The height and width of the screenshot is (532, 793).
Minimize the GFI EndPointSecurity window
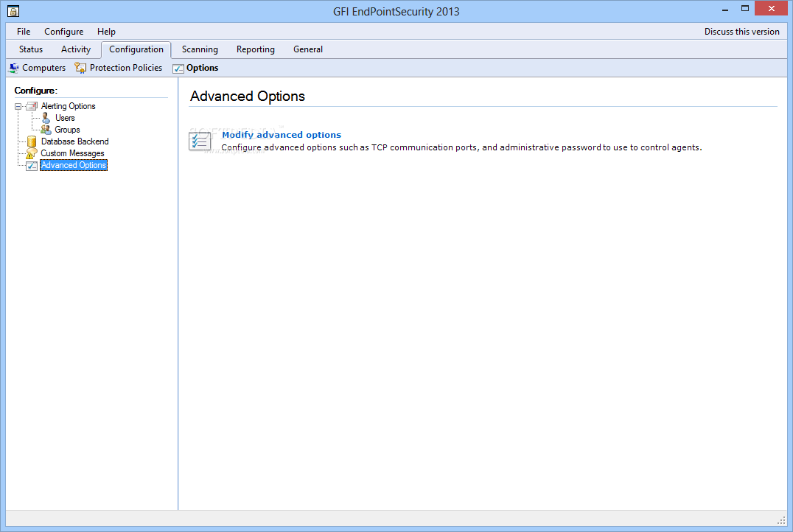pos(725,9)
